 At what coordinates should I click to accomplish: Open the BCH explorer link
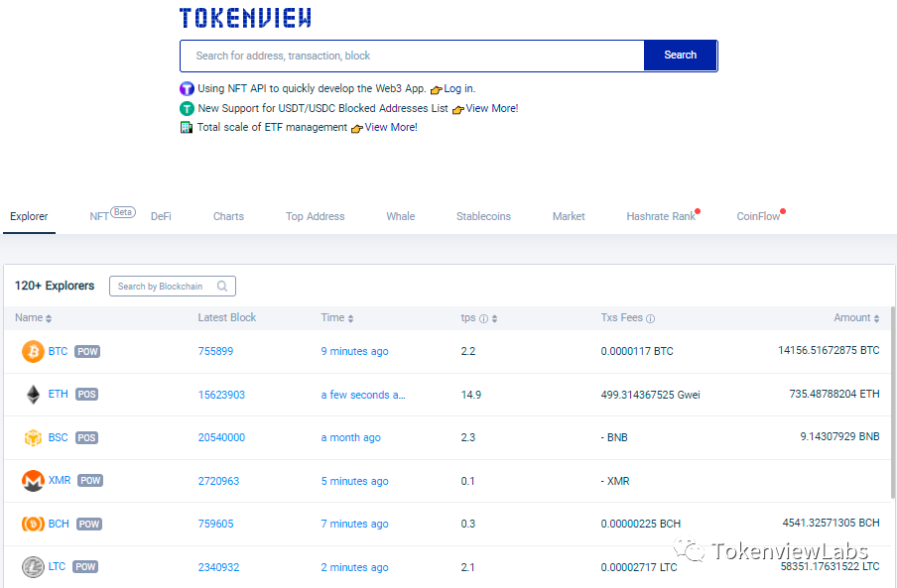click(59, 524)
